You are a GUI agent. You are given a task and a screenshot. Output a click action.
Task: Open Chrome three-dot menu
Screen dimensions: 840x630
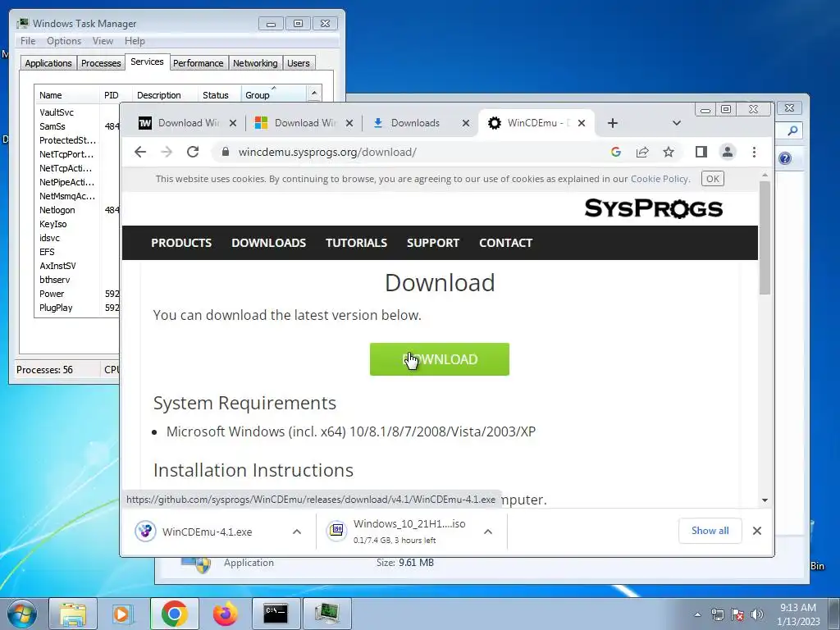click(x=755, y=152)
